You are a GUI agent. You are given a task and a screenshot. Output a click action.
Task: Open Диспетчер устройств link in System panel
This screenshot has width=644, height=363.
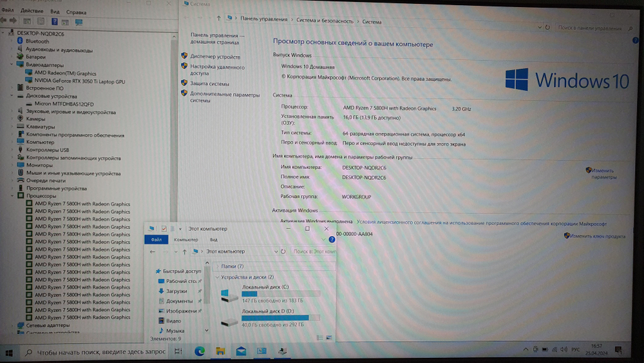pyautogui.click(x=215, y=57)
